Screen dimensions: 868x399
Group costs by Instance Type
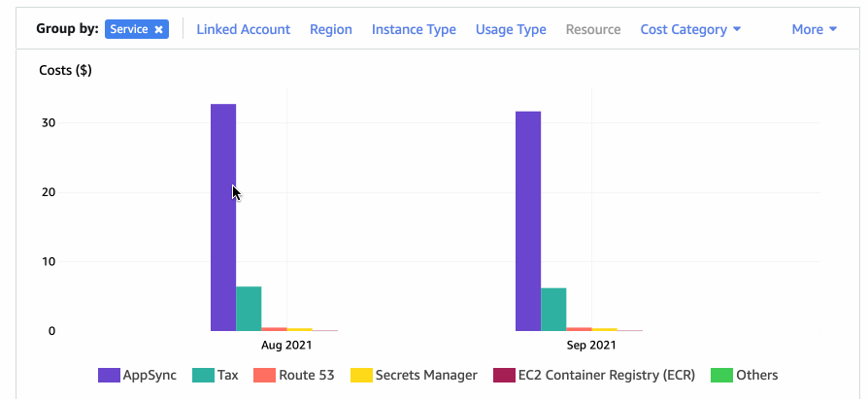(414, 29)
